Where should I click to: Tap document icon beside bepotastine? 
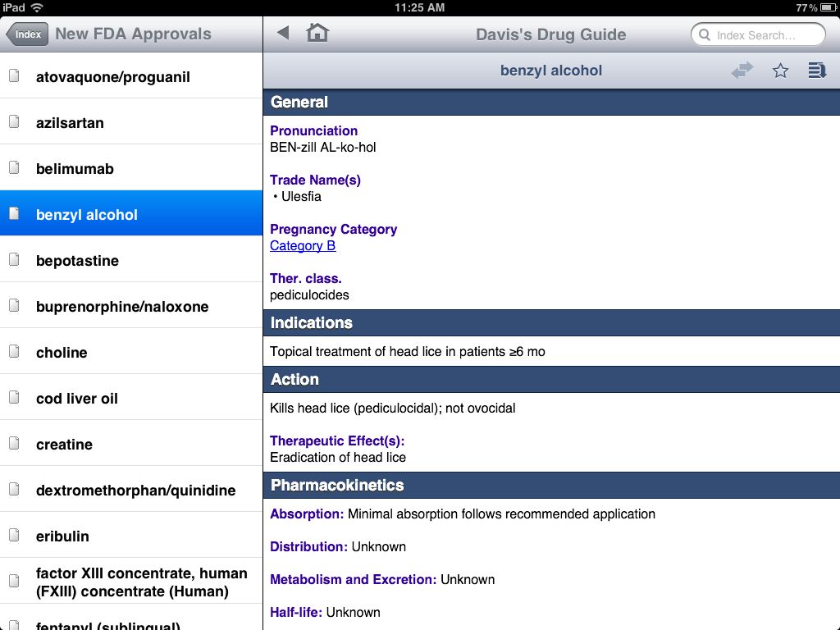(x=15, y=260)
